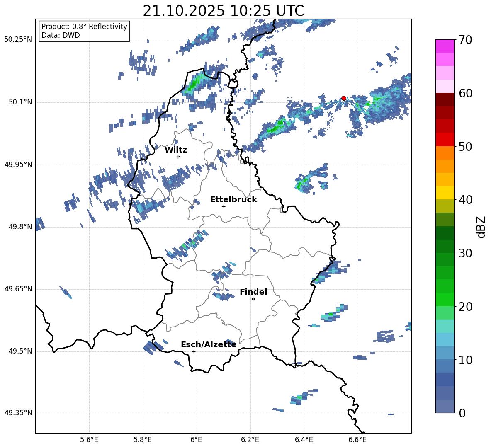The width and height of the screenshot is (491, 448).
Task: Click the 60 tick label on colorbar
Action: point(465,93)
